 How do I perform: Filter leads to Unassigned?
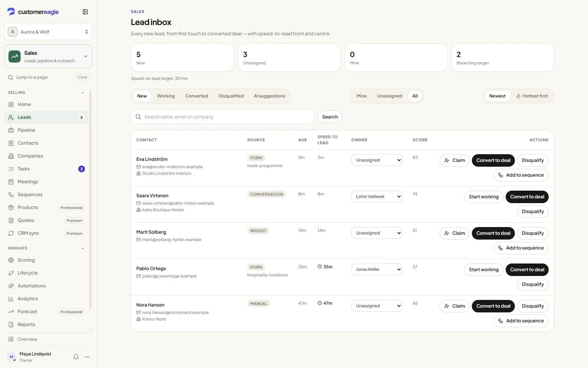point(390,96)
